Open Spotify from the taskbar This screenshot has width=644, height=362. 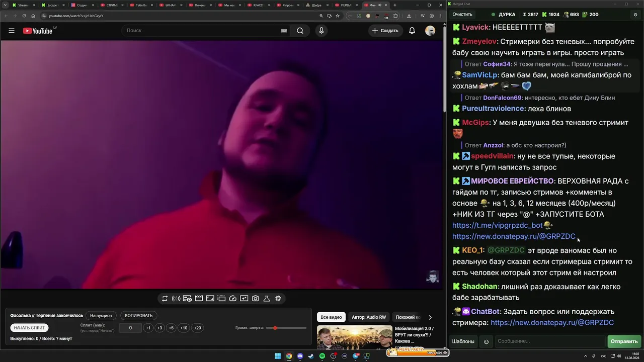coord(323,356)
